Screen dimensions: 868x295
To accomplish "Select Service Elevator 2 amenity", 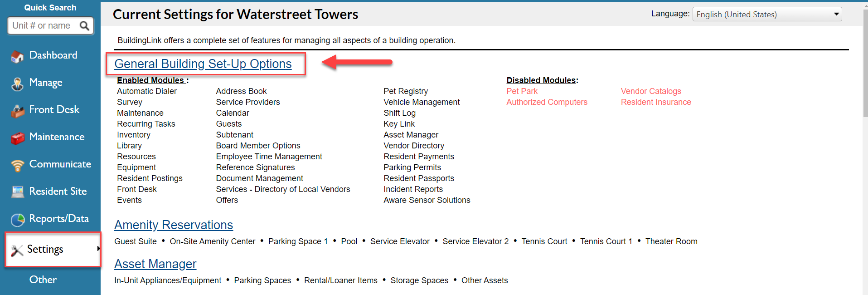I will (x=475, y=241).
